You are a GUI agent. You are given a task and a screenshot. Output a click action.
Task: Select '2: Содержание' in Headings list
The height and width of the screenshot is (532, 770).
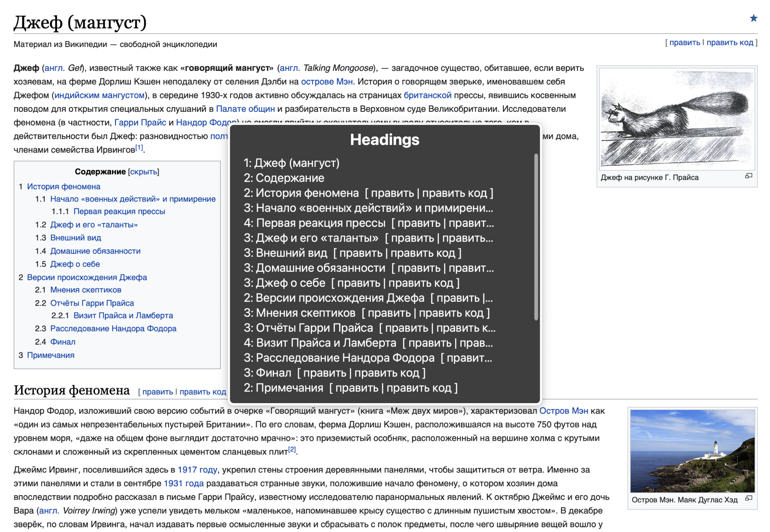[x=284, y=178]
